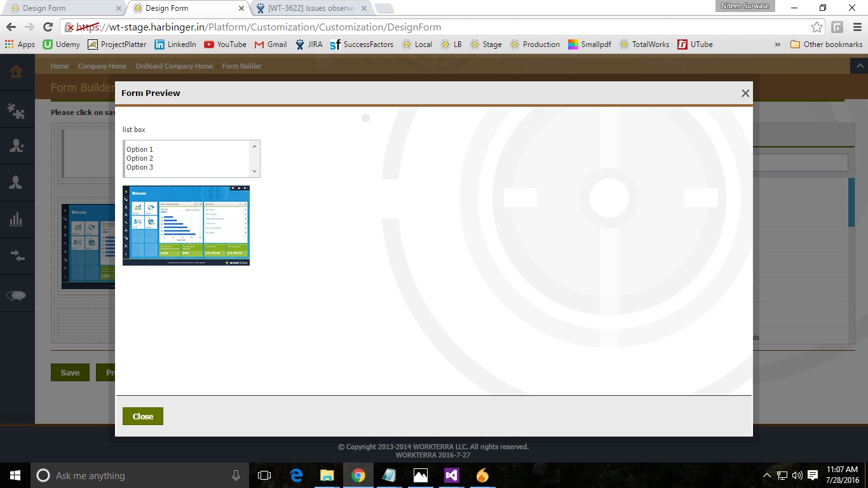The height and width of the screenshot is (488, 868).
Task: Open Windows Start menu
Action: click(15, 475)
